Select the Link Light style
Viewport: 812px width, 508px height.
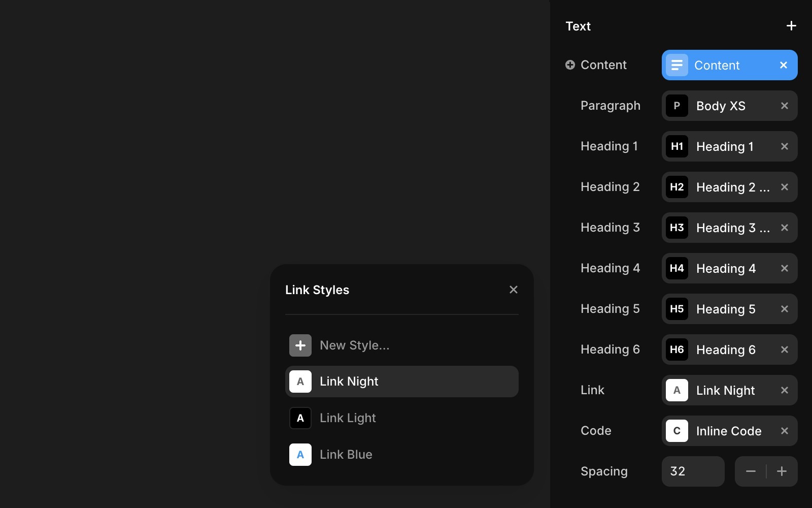(x=347, y=418)
